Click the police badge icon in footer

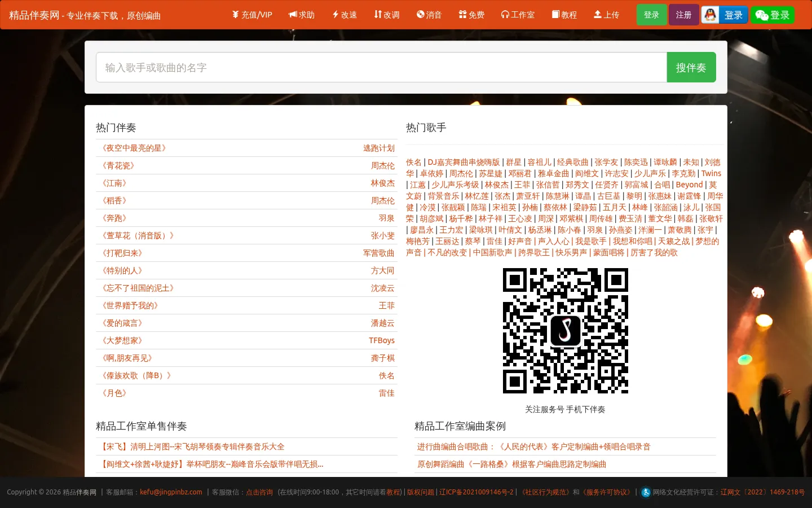[x=646, y=492]
